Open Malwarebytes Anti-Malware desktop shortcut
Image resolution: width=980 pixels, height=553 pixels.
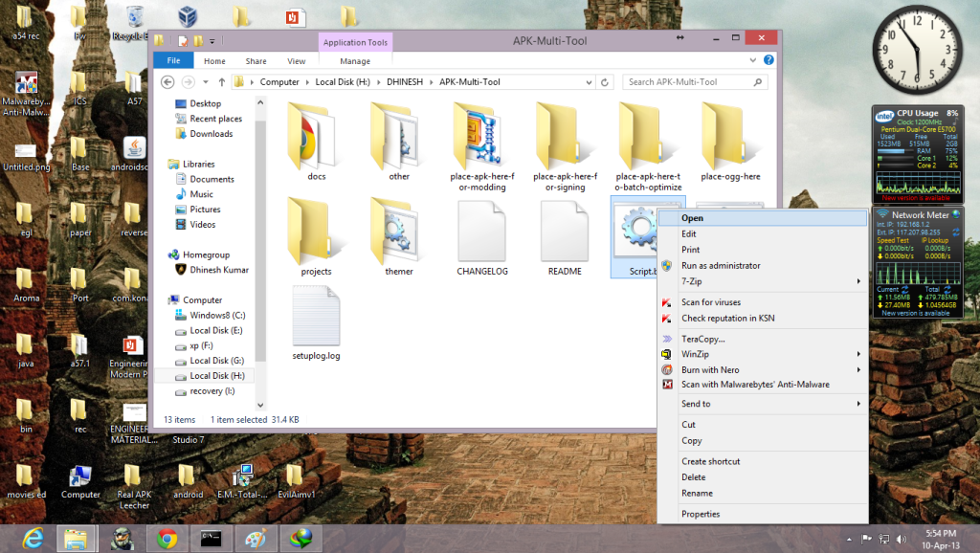[x=26, y=94]
